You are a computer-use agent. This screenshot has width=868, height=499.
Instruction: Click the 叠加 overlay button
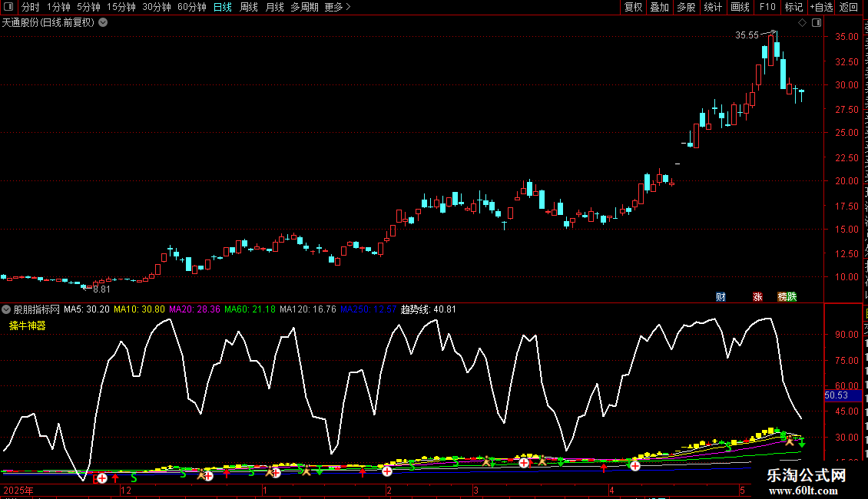[659, 7]
